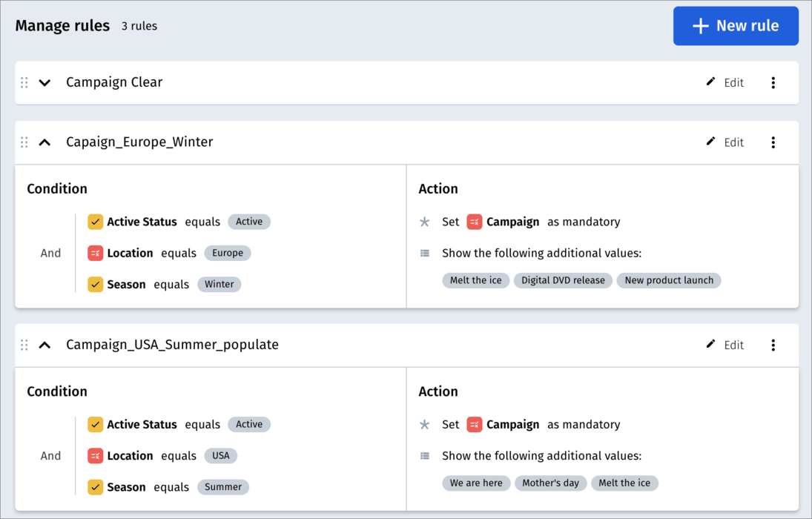Click the drag handle of Campaign Clear
The image size is (812, 519).
[24, 82]
